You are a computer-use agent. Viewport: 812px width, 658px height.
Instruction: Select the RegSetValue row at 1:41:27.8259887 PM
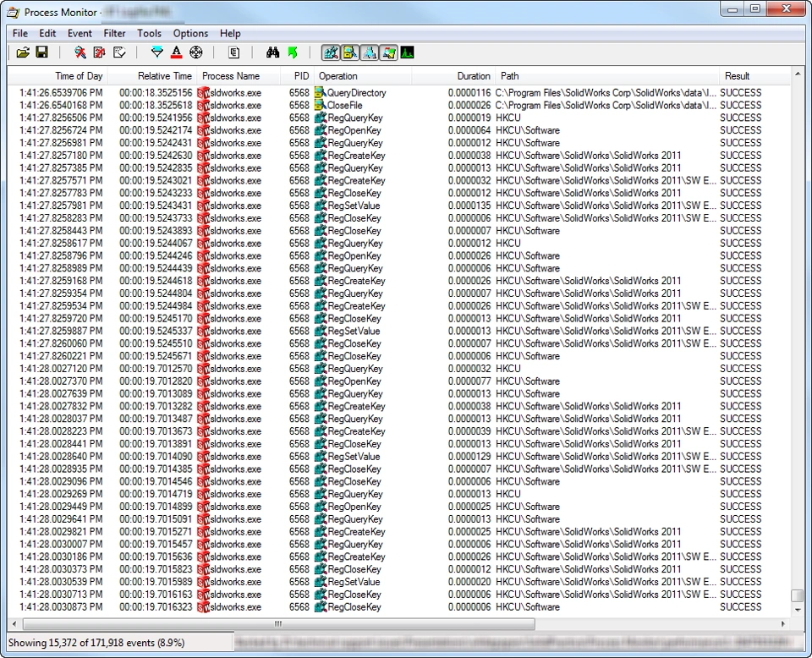tap(398, 331)
